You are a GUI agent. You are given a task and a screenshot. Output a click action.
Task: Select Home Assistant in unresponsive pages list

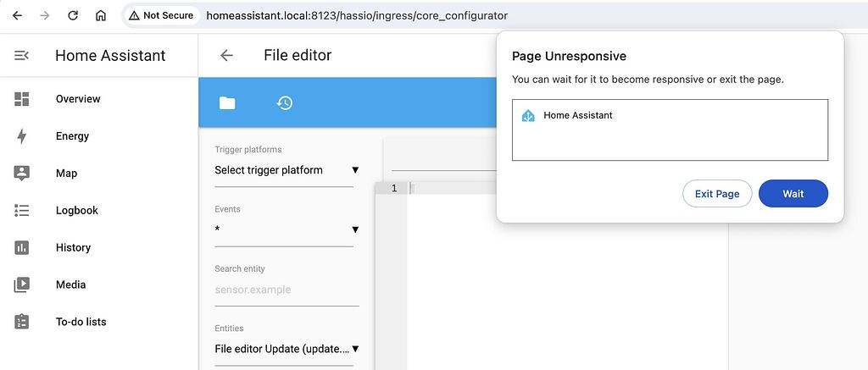coord(577,115)
